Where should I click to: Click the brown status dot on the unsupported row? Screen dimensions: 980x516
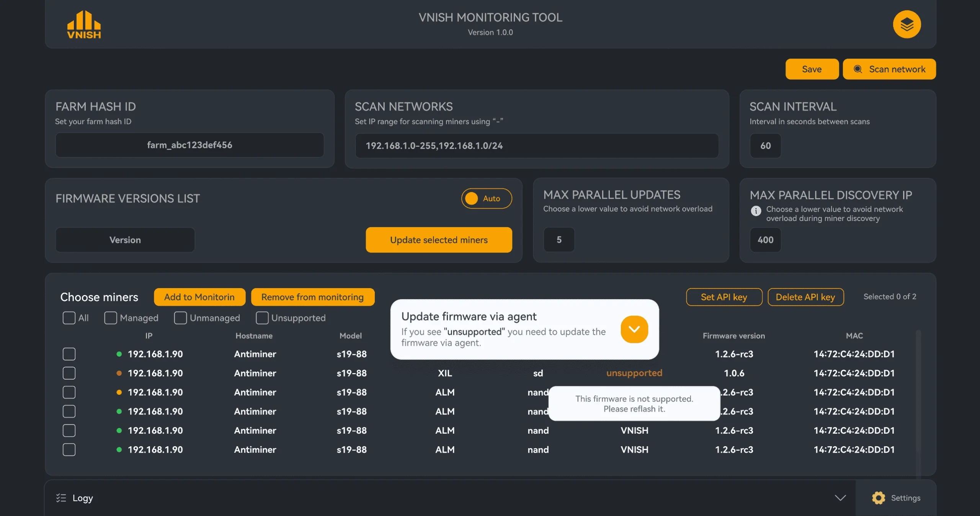119,373
